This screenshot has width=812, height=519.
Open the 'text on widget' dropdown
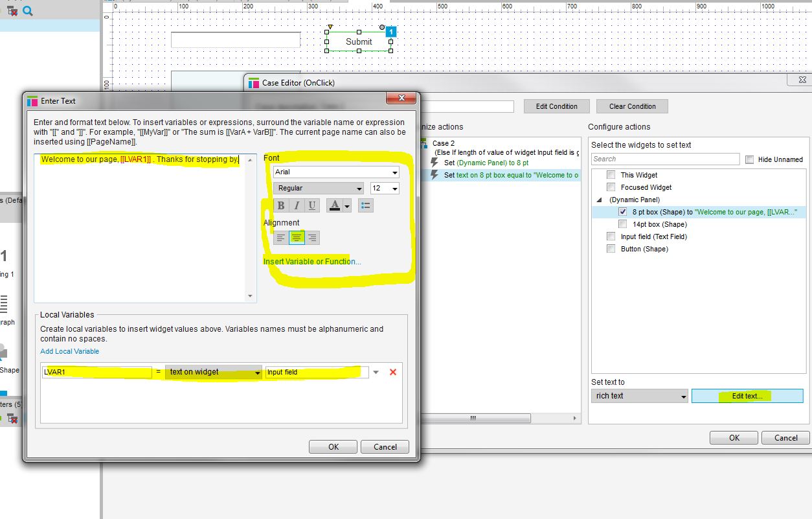coord(214,372)
